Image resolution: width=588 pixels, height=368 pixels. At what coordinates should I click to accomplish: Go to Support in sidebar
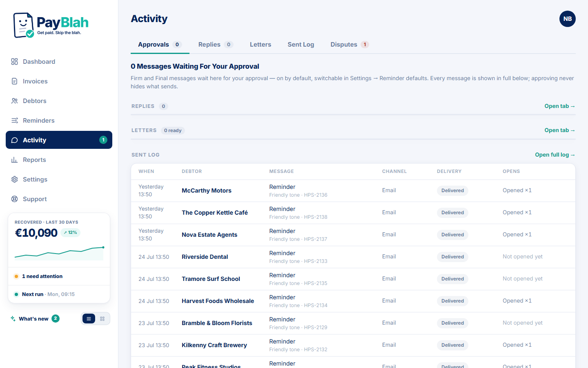[59, 199]
